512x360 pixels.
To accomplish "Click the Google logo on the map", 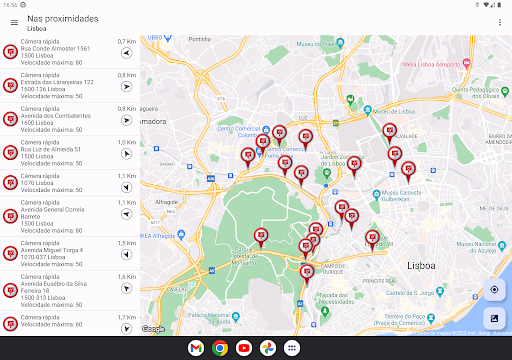I will (x=153, y=329).
